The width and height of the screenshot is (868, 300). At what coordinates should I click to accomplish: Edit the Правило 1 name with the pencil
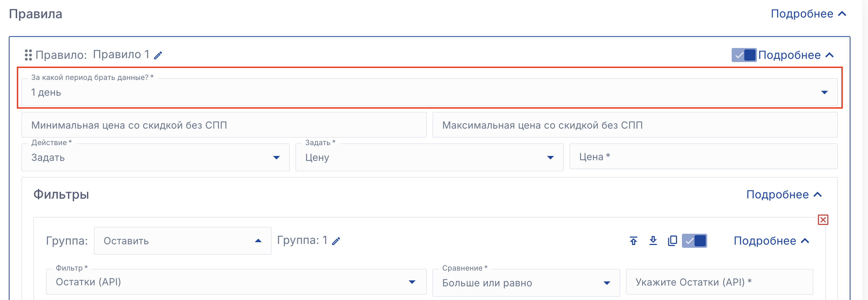(x=158, y=55)
